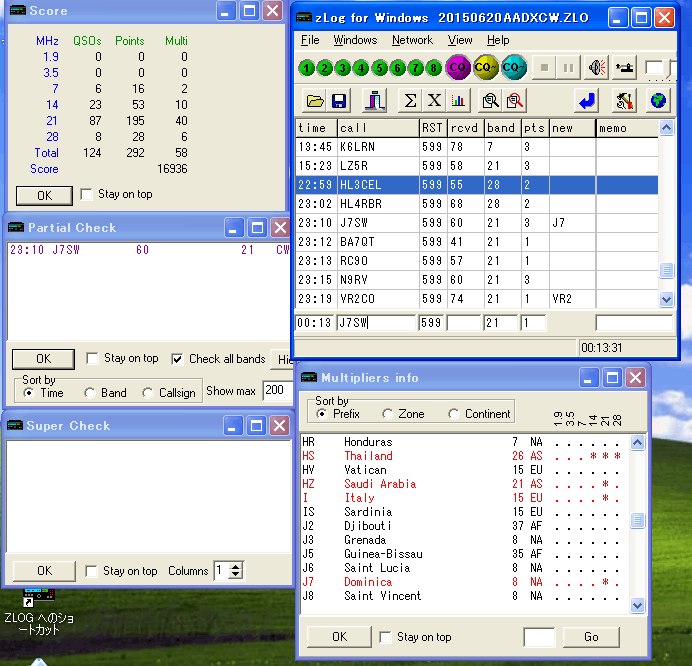Click green CW message button 7
This screenshot has width=692, height=666.
416,68
